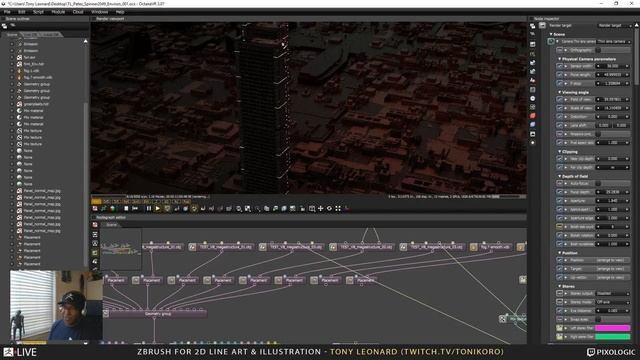Open the Stereo output dropdown
This screenshot has height=360, width=640.
(x=613, y=293)
